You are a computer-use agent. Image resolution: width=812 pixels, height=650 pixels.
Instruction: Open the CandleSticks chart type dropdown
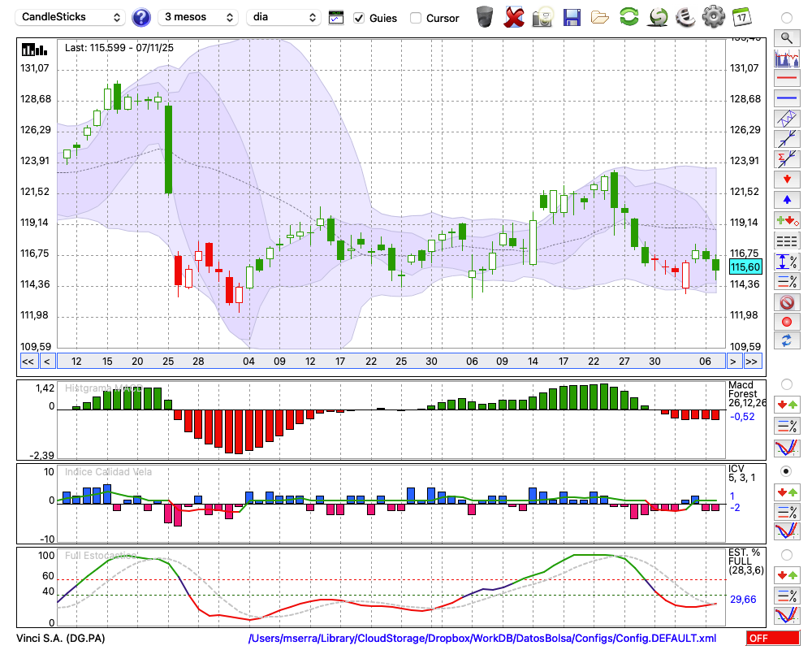71,17
